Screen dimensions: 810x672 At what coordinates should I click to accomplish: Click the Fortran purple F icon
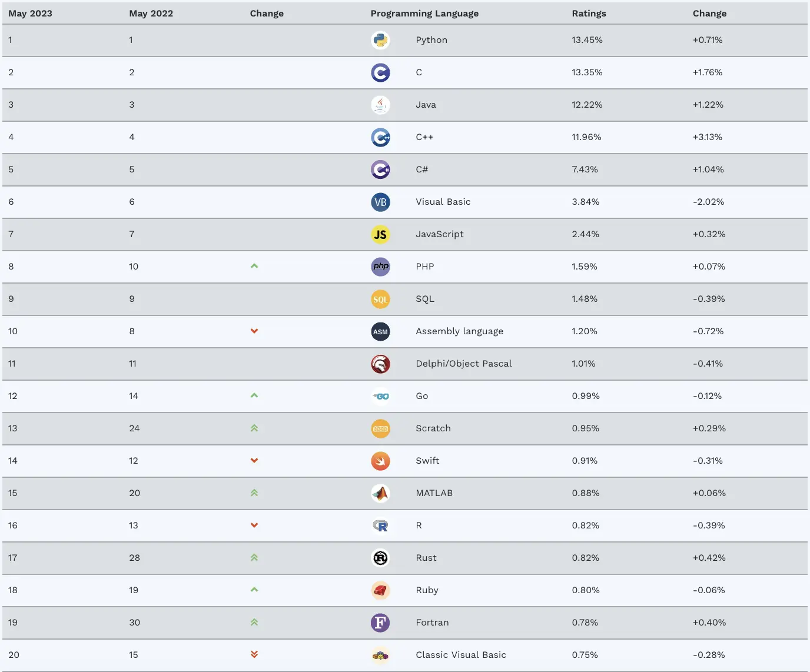(x=380, y=623)
